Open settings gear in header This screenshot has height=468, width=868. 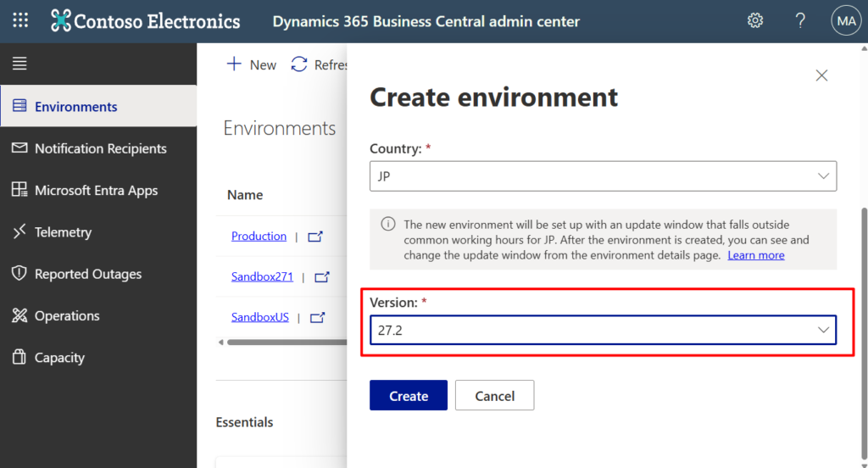754,21
